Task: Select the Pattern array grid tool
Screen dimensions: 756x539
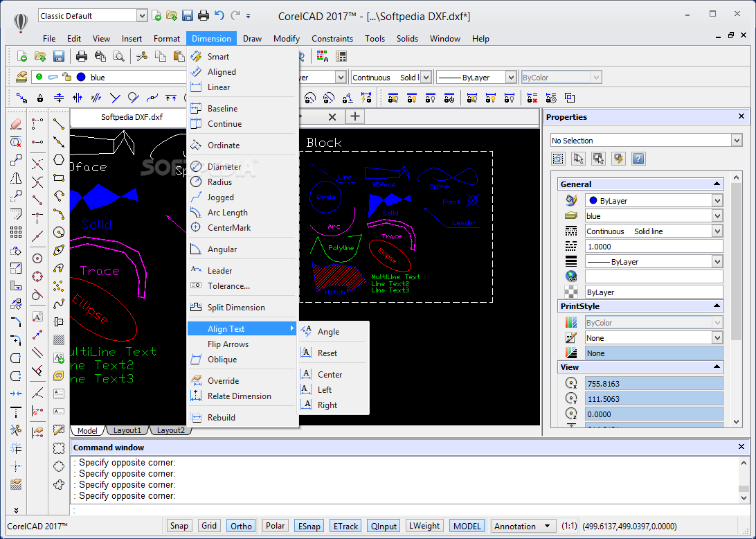Action: tap(16, 232)
